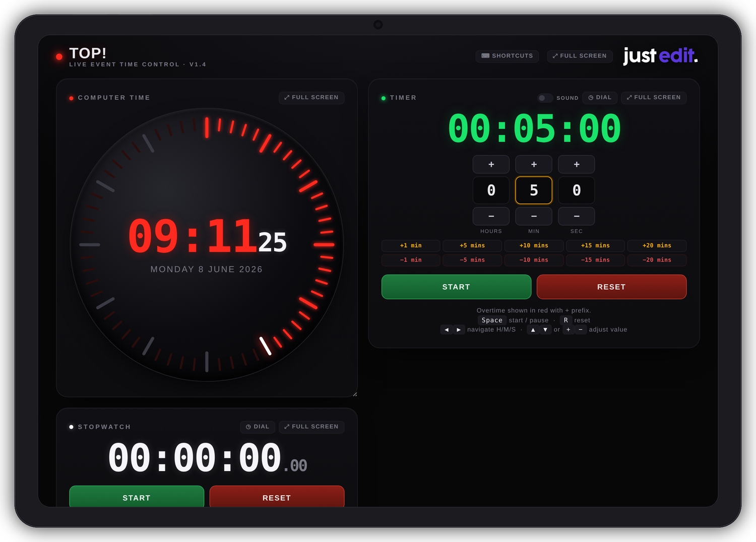756x542 pixels.
Task: Reset the countdown Timer
Action: pyautogui.click(x=611, y=287)
